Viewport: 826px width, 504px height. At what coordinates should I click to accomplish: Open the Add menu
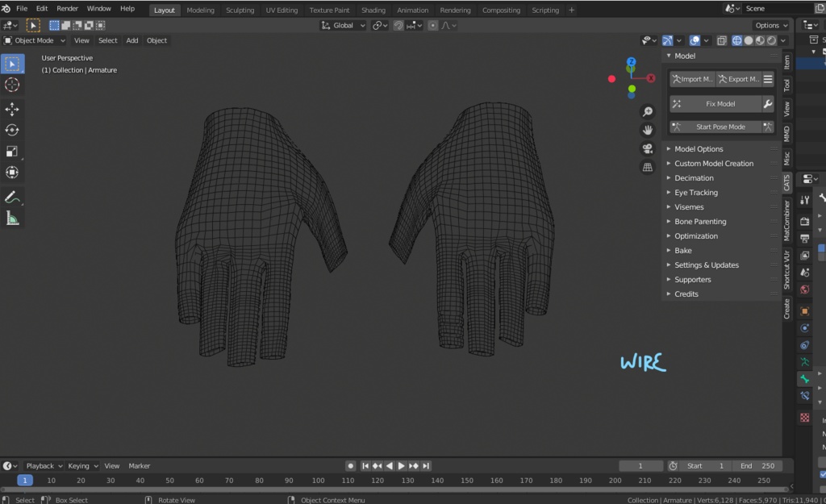tap(131, 40)
